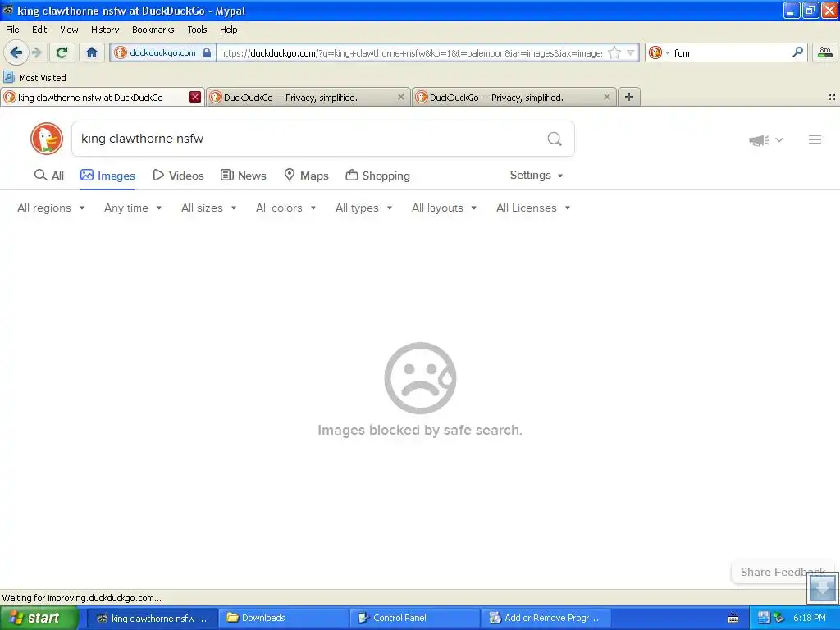Bookmark this page with the star icon
Viewport: 840px width, 630px height.
[x=614, y=52]
